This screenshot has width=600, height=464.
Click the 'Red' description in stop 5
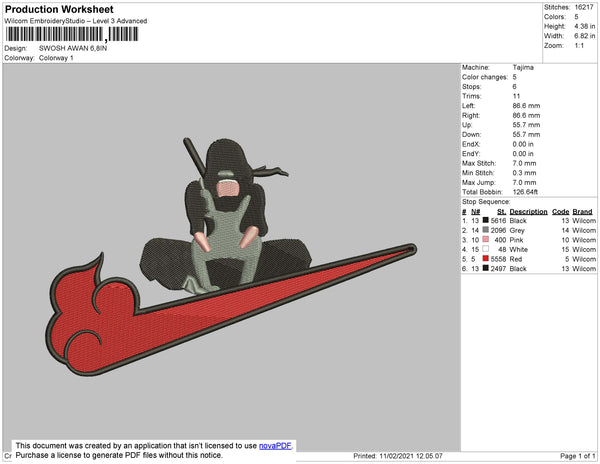(516, 259)
